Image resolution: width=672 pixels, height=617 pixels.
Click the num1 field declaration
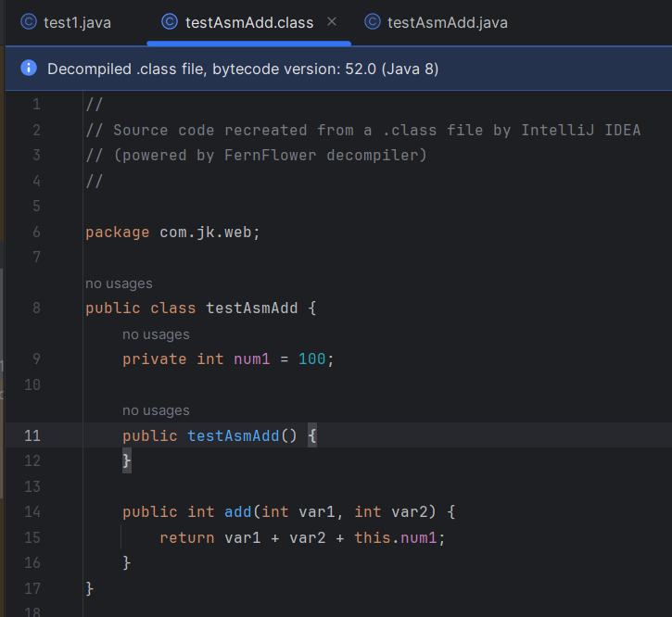251,359
